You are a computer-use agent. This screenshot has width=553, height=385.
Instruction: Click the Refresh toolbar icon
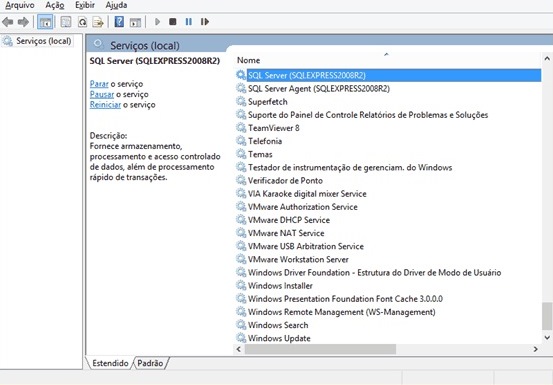tap(82, 22)
